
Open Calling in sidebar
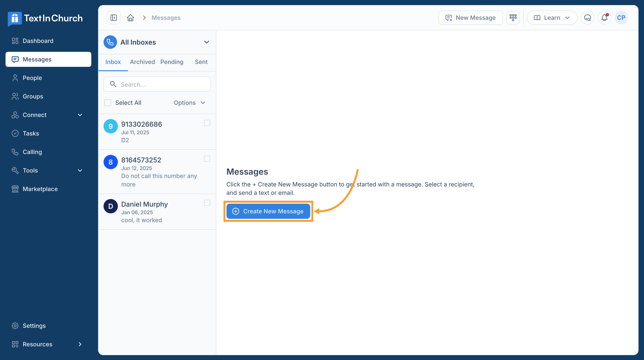48,152
